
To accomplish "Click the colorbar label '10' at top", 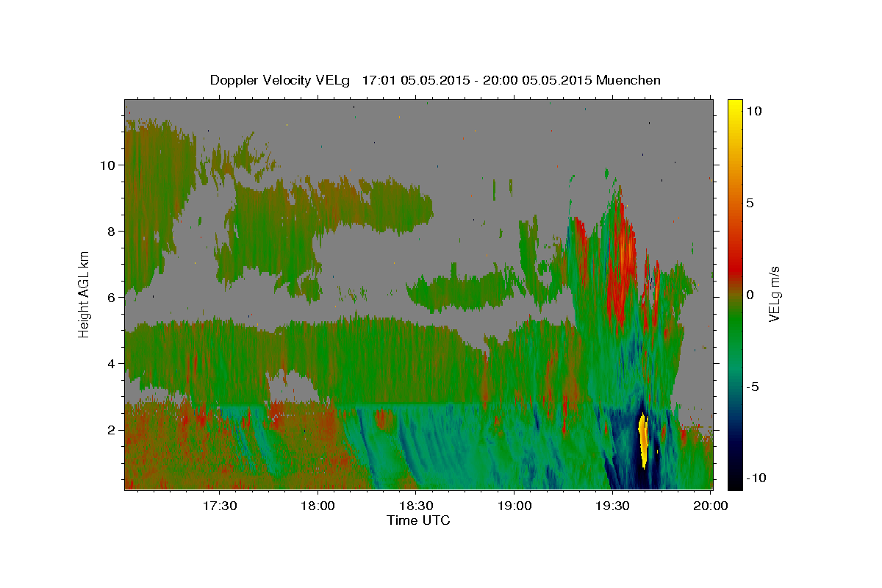I will tap(753, 110).
